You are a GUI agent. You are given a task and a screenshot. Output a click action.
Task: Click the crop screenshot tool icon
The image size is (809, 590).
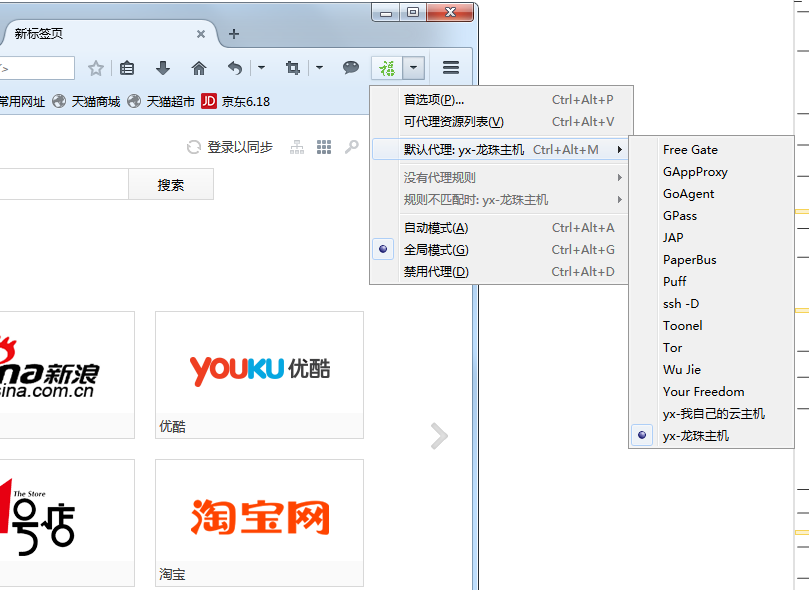coord(293,68)
